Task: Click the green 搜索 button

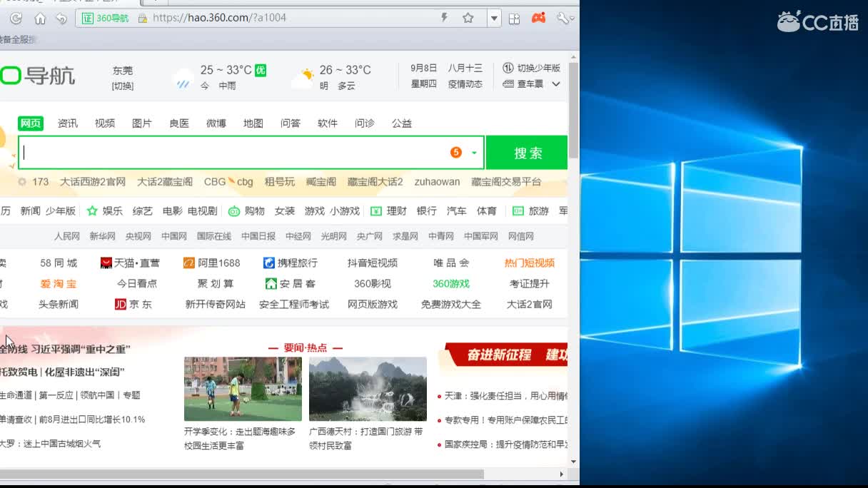Action: pos(528,153)
